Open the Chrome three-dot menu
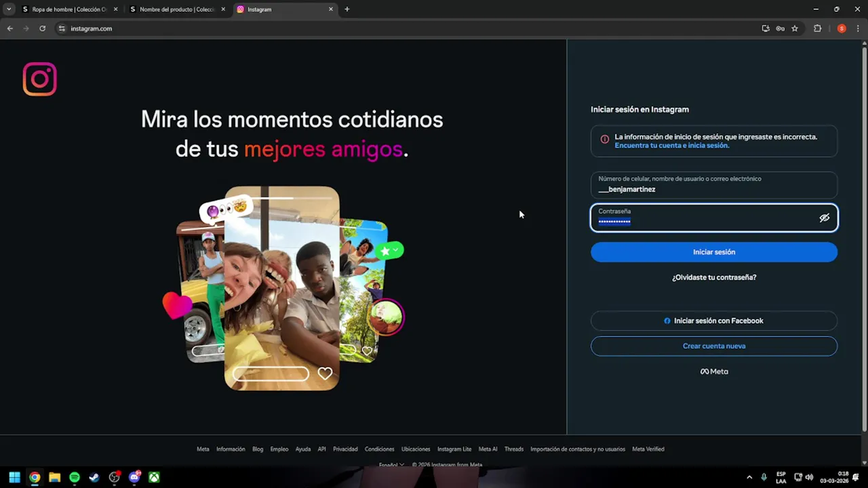This screenshot has height=488, width=868. (x=858, y=28)
